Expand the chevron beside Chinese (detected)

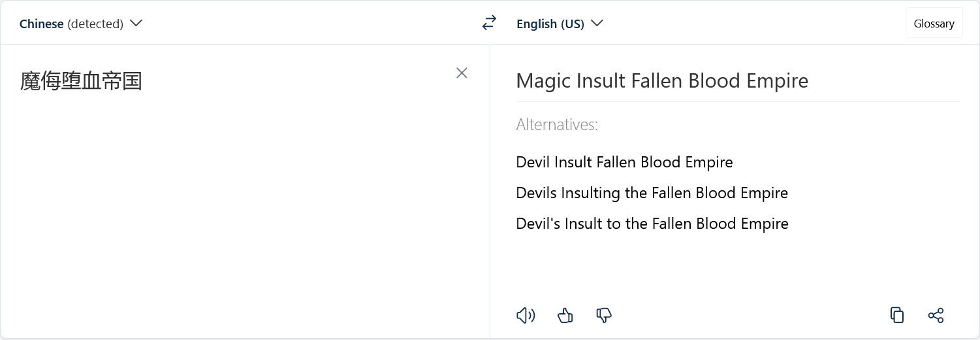(136, 24)
